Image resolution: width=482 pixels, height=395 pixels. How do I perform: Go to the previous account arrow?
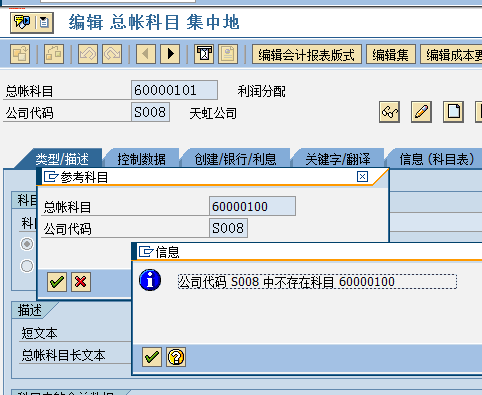click(x=146, y=54)
